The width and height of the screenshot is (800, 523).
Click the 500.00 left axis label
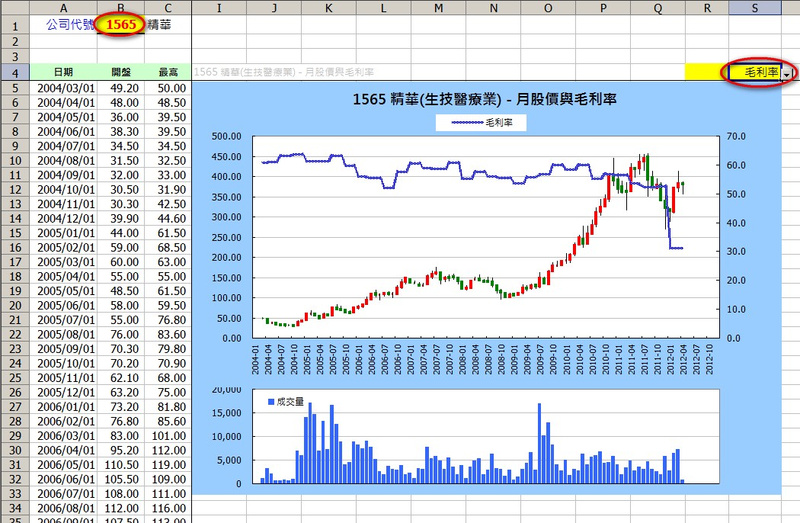[x=227, y=136]
